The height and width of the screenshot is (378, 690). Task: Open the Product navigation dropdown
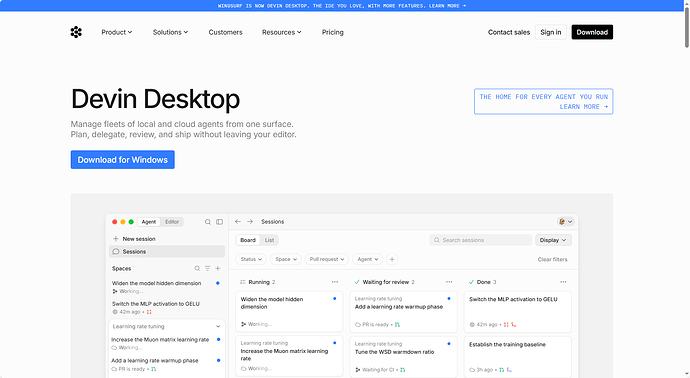click(x=117, y=32)
